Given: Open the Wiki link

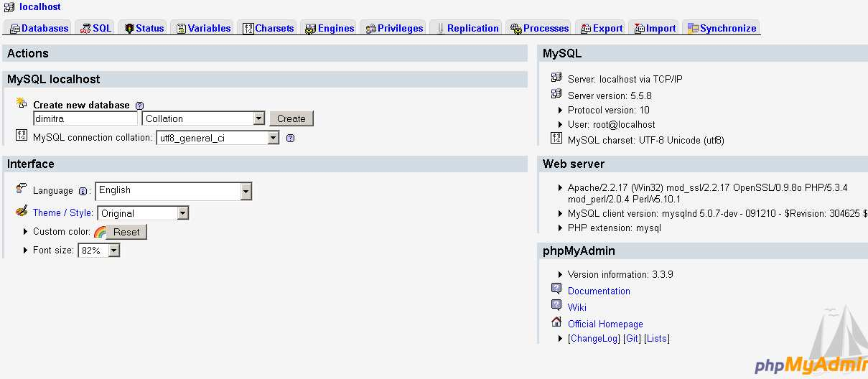Looking at the screenshot, I should (577, 307).
